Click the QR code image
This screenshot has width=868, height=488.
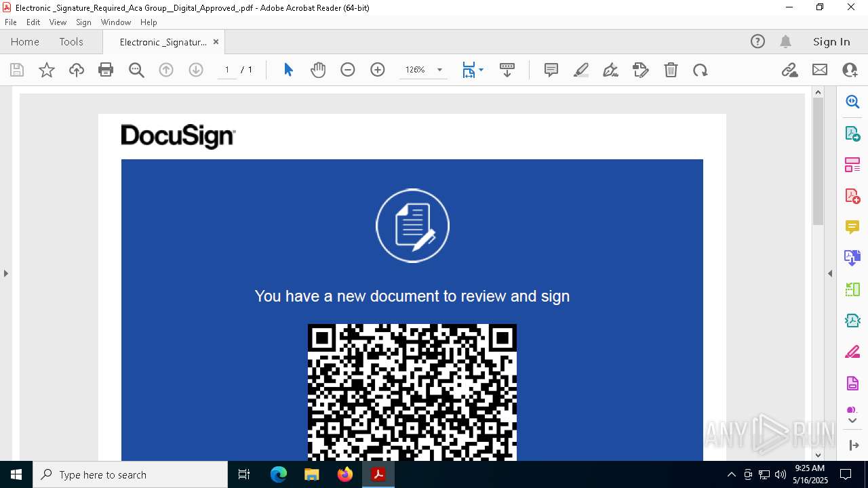click(x=412, y=392)
